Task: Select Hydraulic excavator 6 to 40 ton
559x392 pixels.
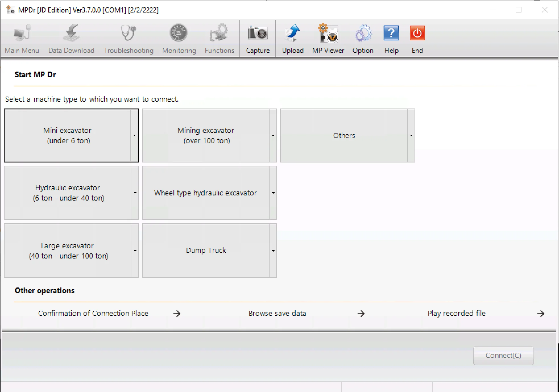Action: [68, 193]
